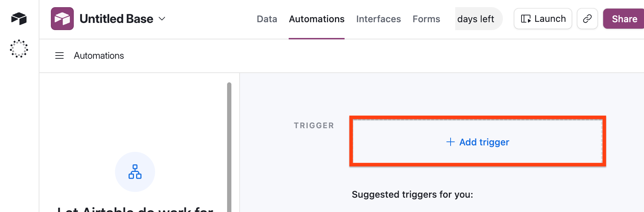The image size is (644, 212).
Task: Click the Share button
Action: click(x=624, y=19)
